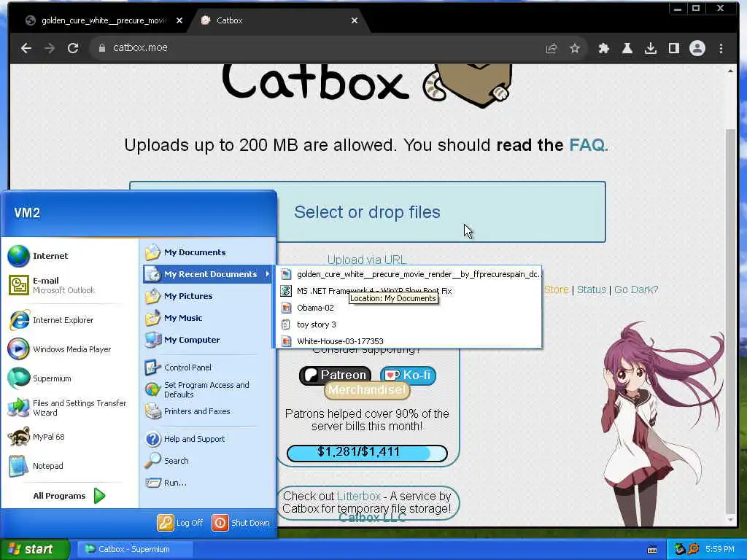Click the 5:59 PM system clock
This screenshot has width=747, height=560.
coord(720,550)
